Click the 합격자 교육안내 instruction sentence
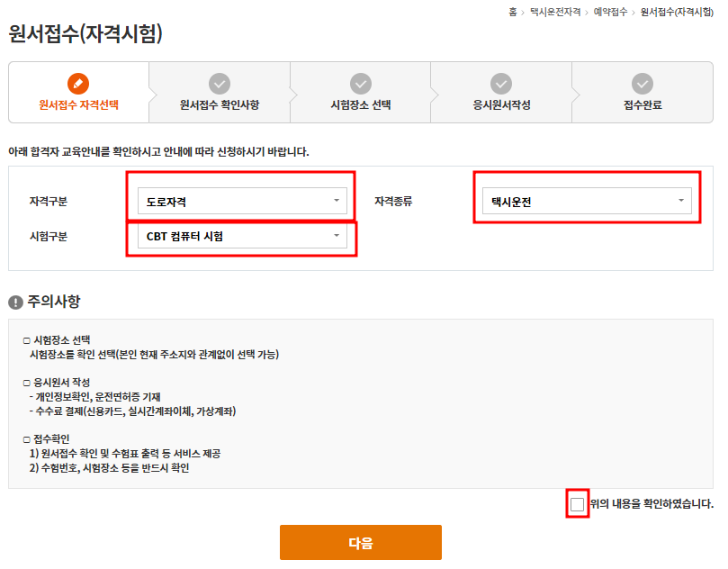Screen dimensions: 728x569 (x=158, y=152)
